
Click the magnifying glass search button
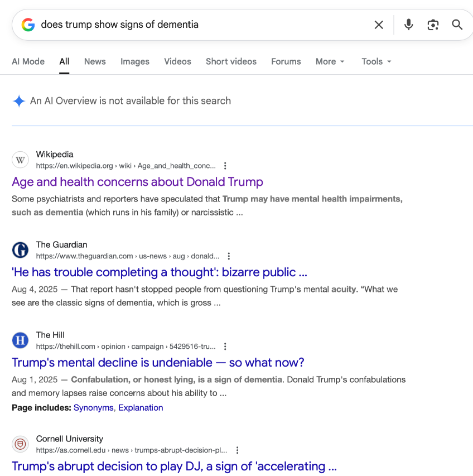[x=457, y=25]
